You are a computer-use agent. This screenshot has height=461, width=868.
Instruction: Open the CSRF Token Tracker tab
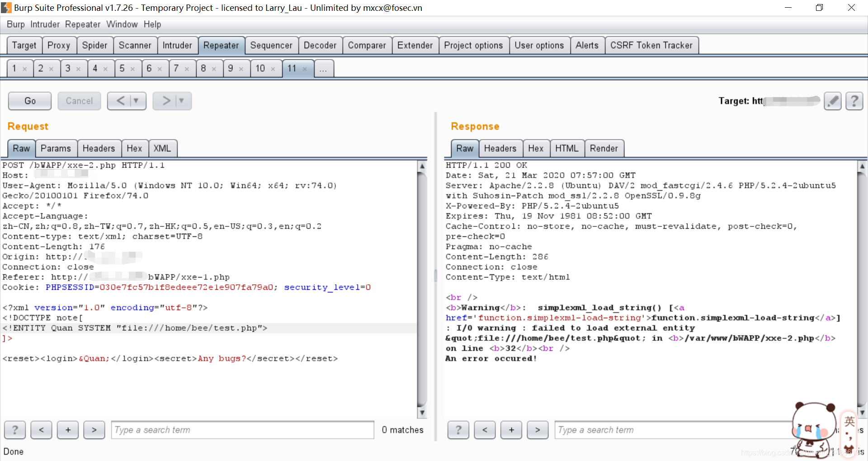[651, 45]
